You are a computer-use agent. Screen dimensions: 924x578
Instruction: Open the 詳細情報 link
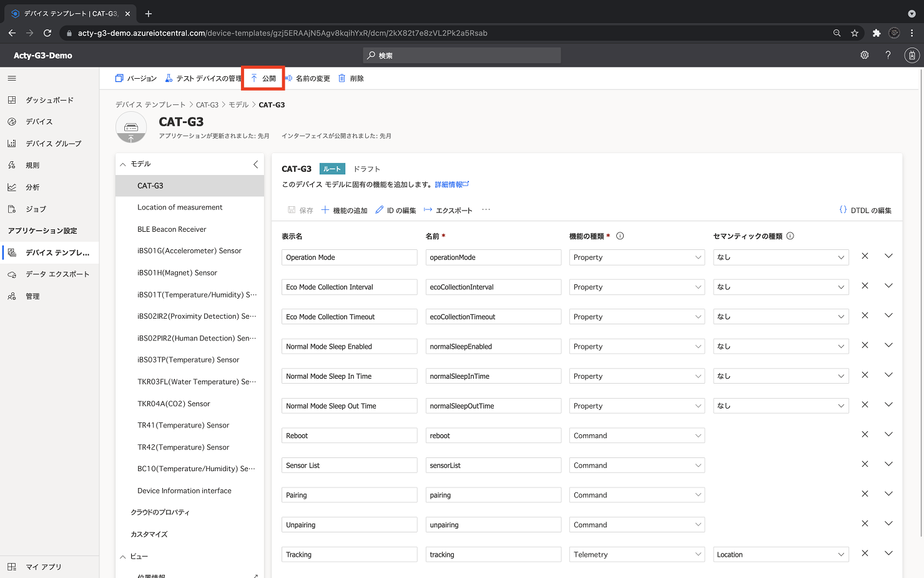pos(451,184)
